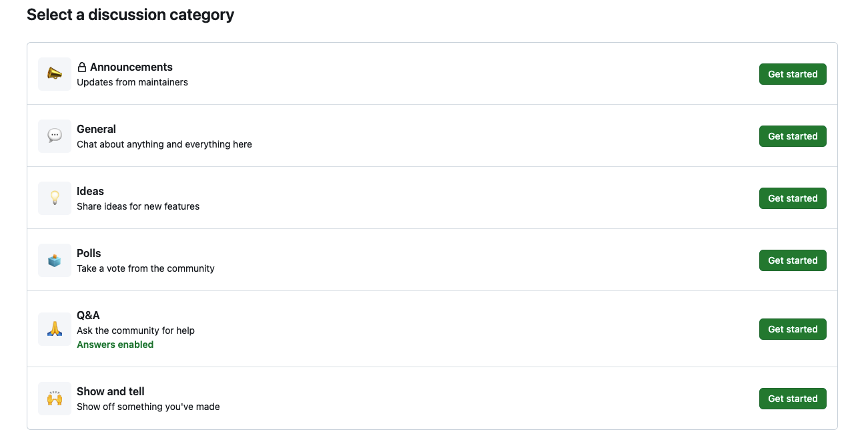Click the Q&A category title
868x448 pixels.
88,316
